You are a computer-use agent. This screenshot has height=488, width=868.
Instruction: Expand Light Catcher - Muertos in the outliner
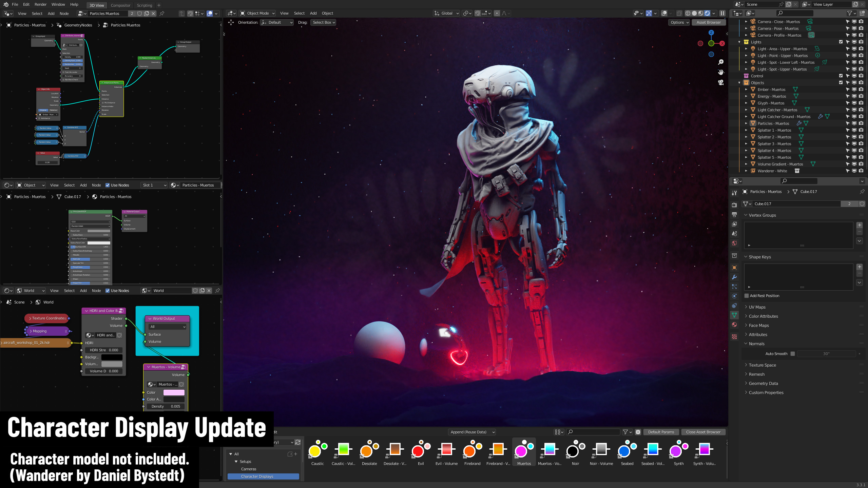coord(746,110)
